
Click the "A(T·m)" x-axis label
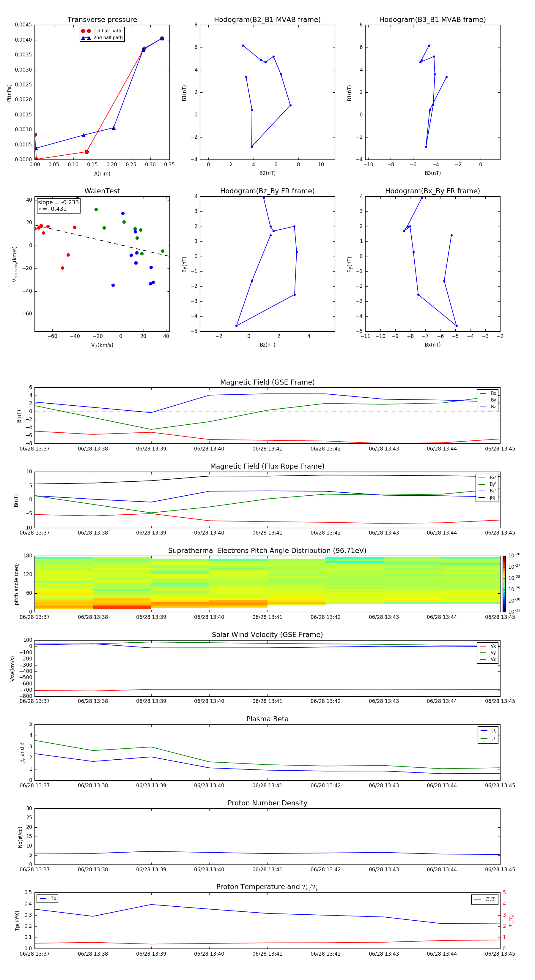[x=102, y=173]
